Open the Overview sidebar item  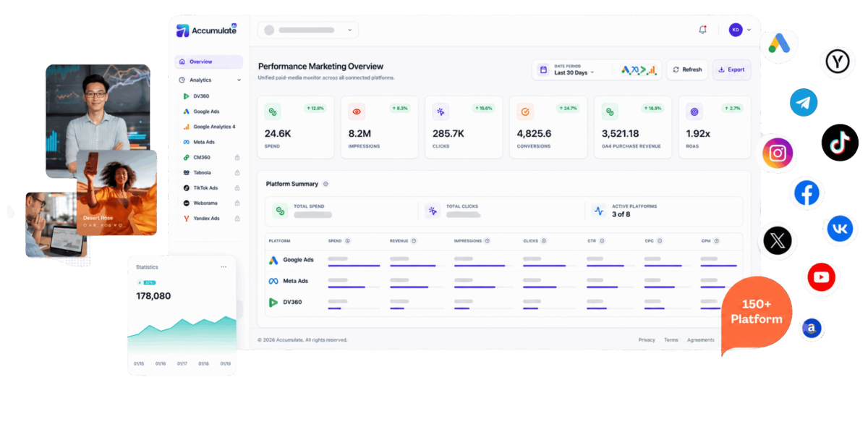pos(208,62)
